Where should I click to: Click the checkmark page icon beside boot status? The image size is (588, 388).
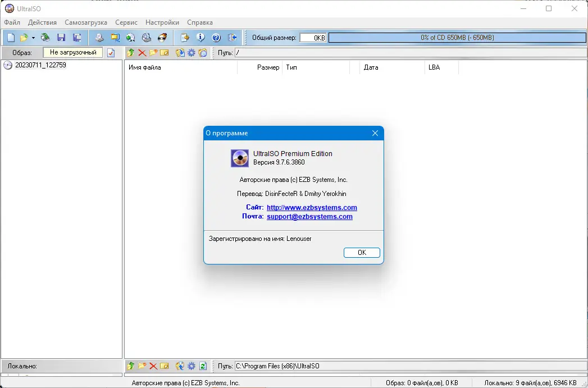click(111, 53)
